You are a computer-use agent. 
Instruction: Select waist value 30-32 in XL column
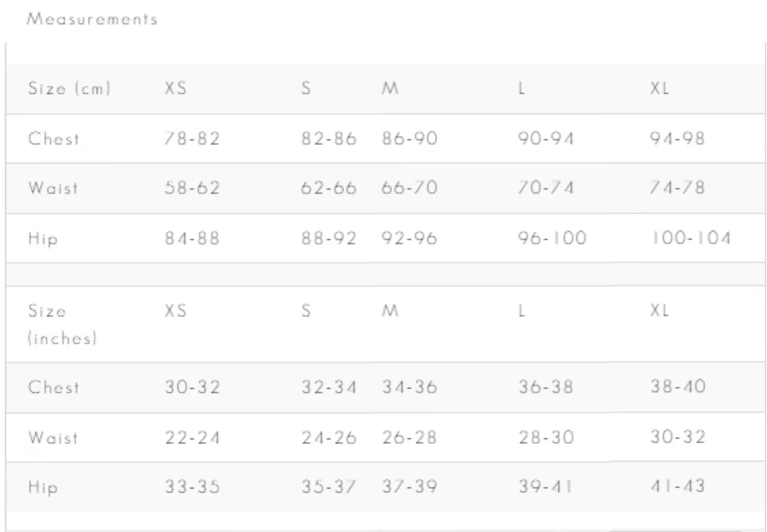coord(677,437)
